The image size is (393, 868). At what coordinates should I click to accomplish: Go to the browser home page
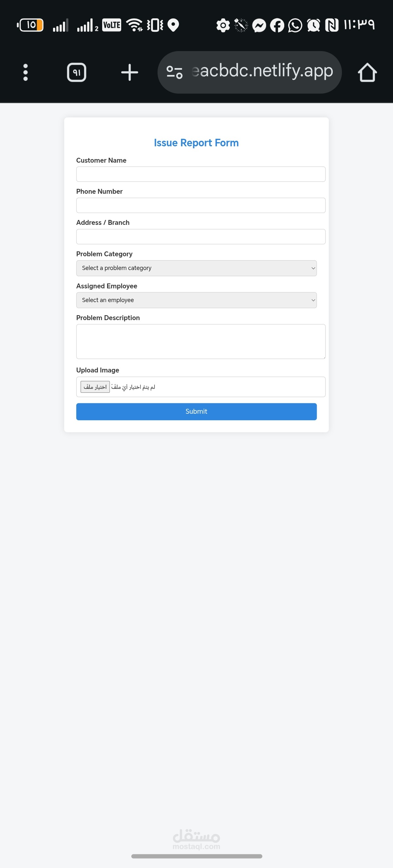[x=367, y=72]
